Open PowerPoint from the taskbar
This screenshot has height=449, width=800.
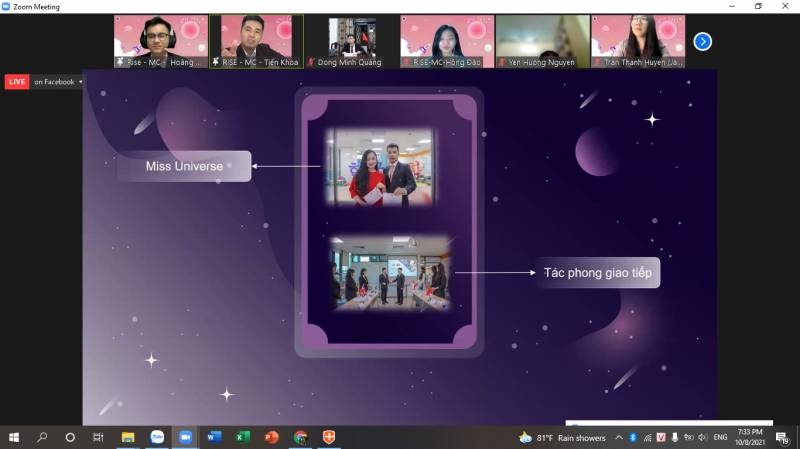coord(272,437)
